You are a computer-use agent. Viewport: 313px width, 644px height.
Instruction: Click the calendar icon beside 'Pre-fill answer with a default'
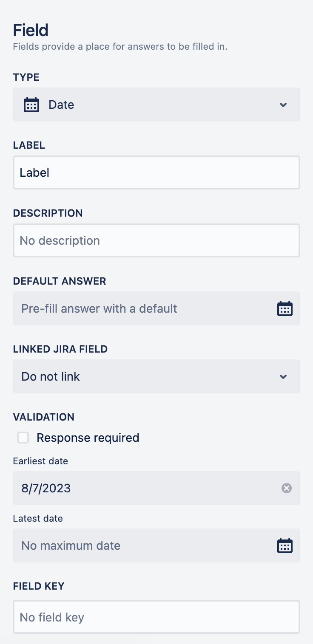click(x=285, y=308)
